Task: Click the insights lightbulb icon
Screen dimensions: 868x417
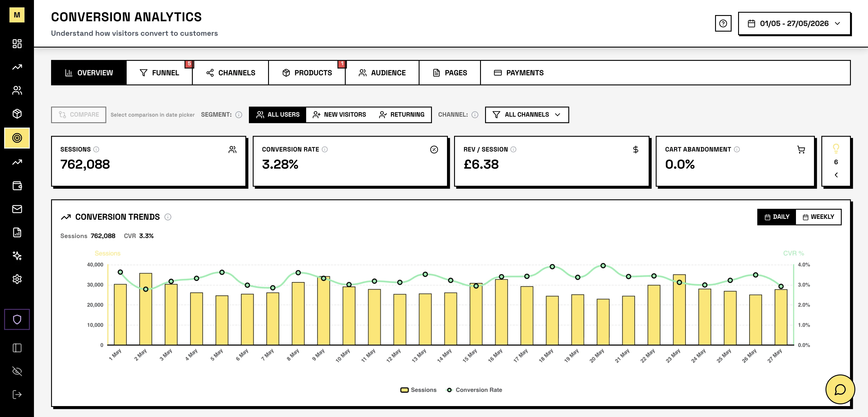Action: point(836,148)
